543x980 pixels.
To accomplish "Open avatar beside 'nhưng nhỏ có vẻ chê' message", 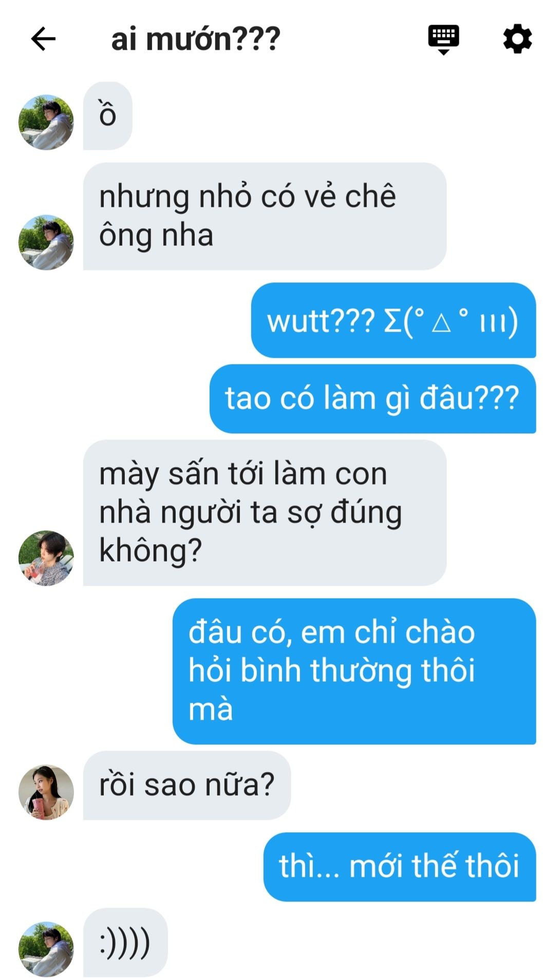I will pos(46,242).
